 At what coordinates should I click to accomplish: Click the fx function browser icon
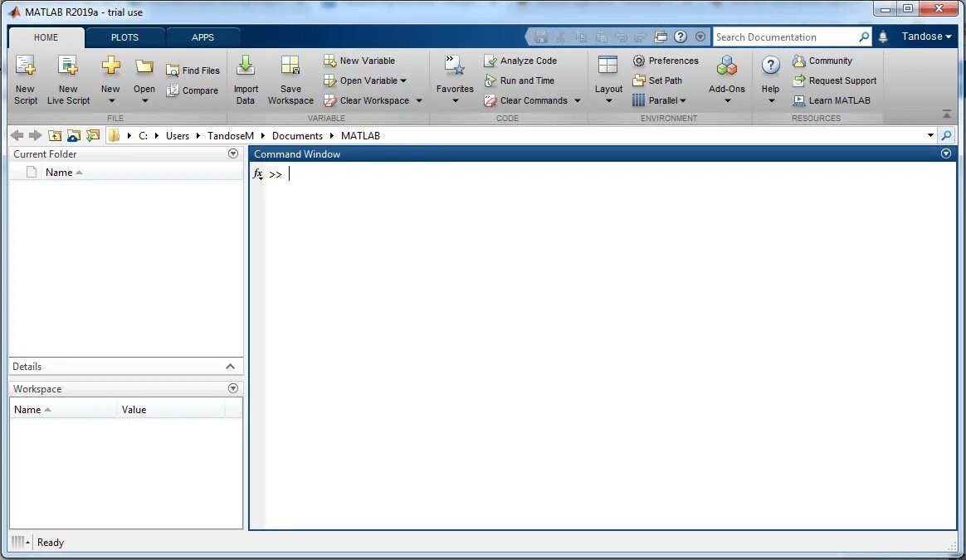[258, 174]
